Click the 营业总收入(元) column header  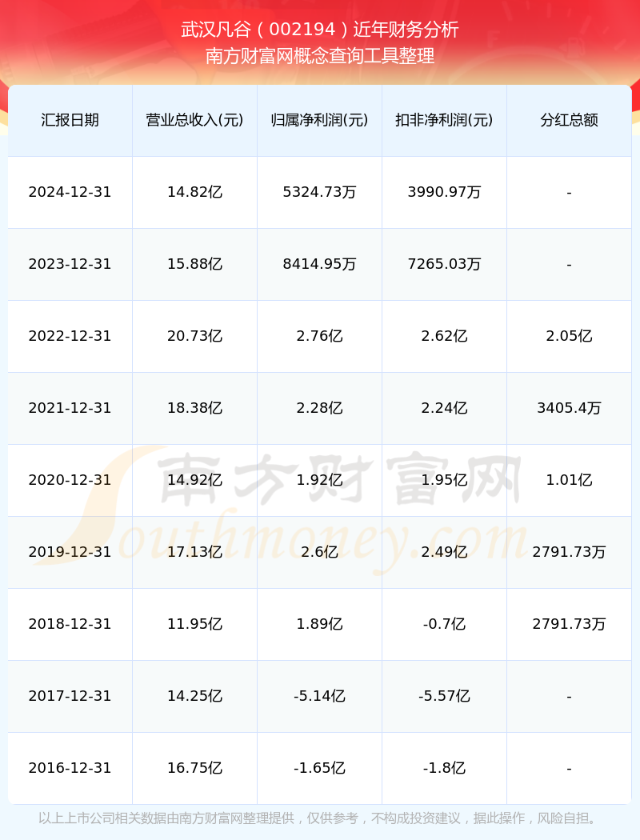(194, 120)
